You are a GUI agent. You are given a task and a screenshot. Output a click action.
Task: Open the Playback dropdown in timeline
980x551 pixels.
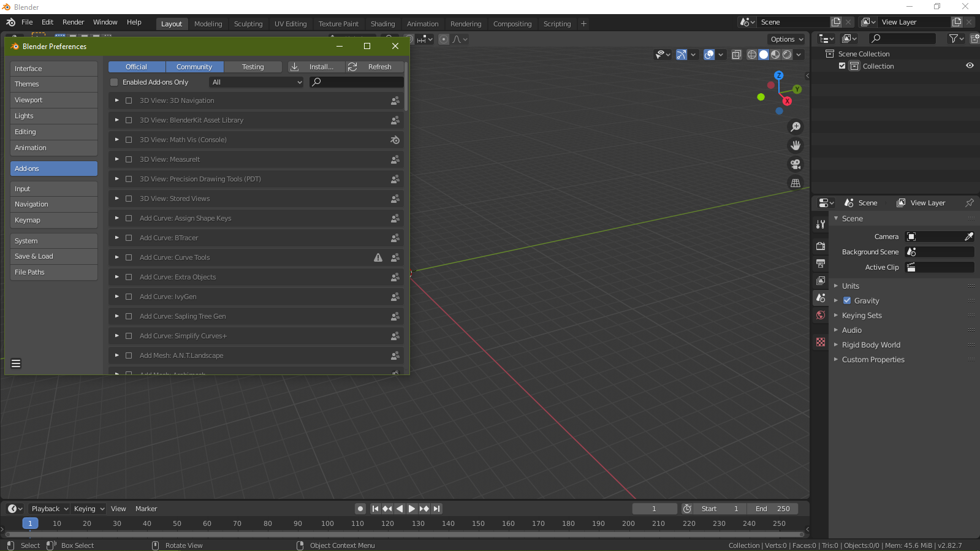(x=49, y=509)
